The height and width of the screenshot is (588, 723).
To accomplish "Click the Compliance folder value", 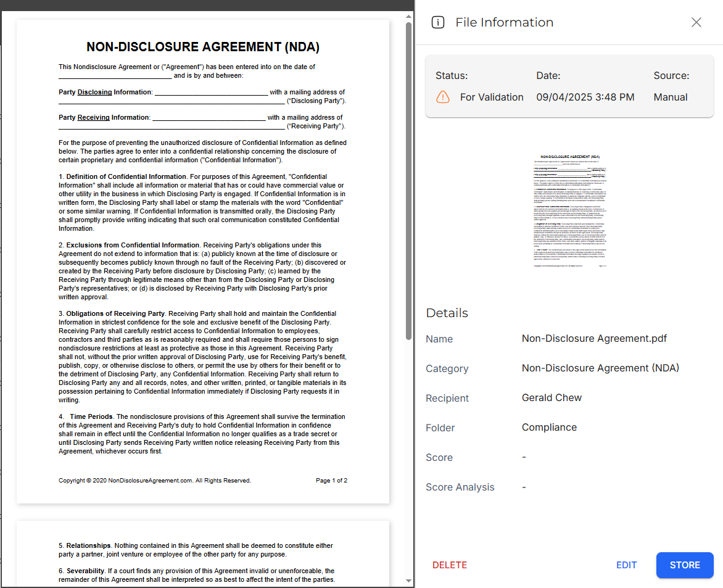I will 549,428.
